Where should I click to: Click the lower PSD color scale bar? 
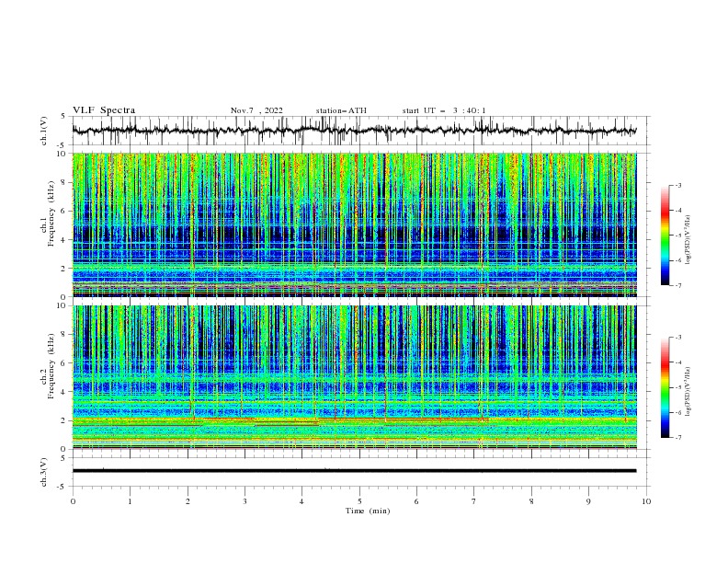(x=665, y=387)
